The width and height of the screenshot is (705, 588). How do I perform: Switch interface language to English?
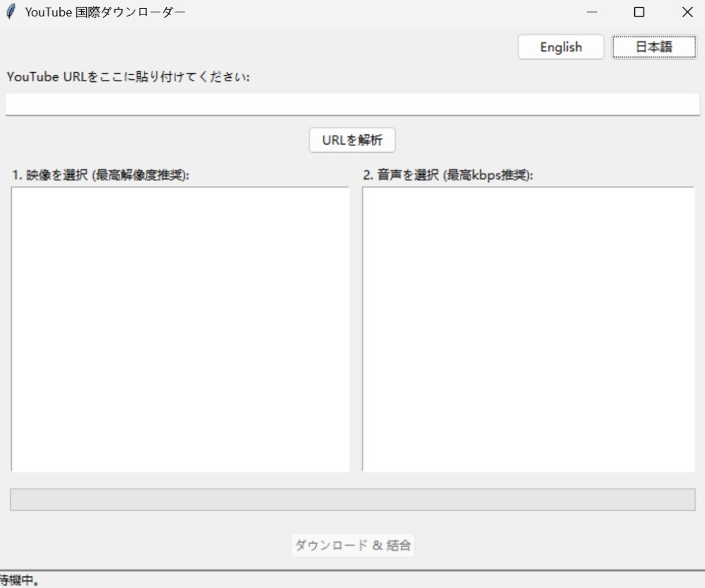[560, 47]
